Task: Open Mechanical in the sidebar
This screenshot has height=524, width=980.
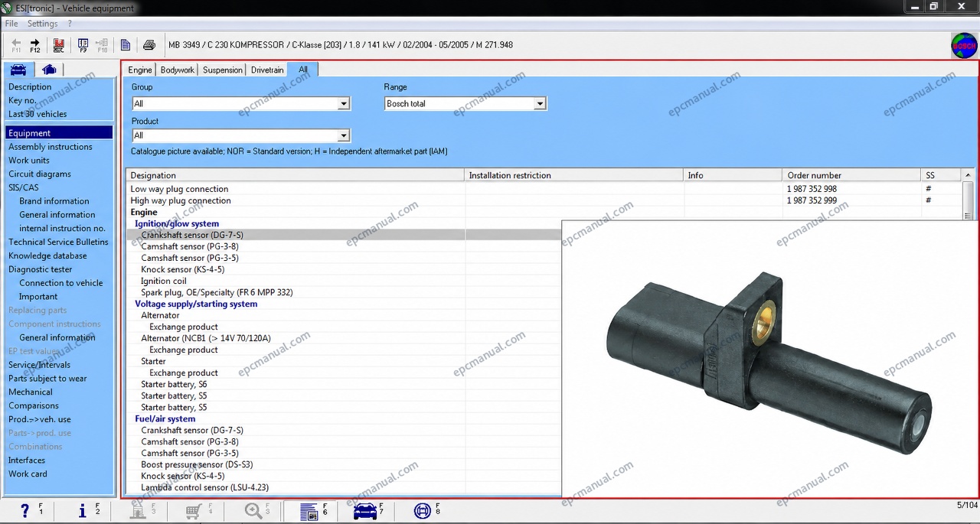Action: [31, 392]
